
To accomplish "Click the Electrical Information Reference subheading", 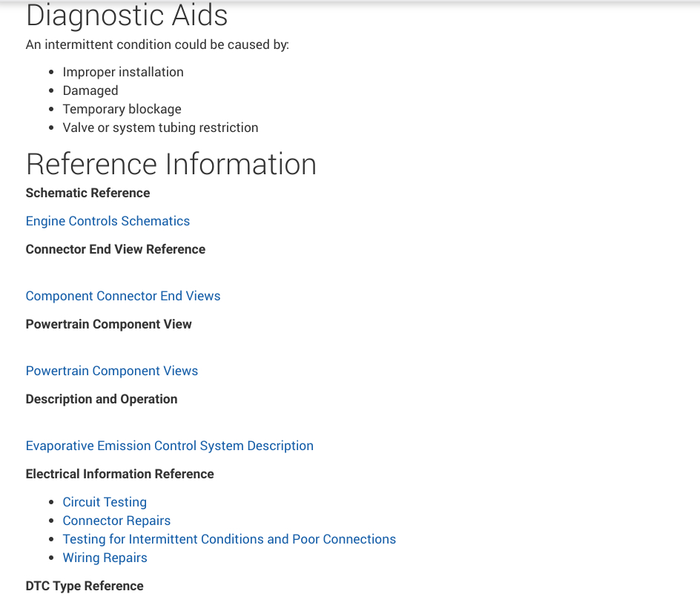I will 119,474.
